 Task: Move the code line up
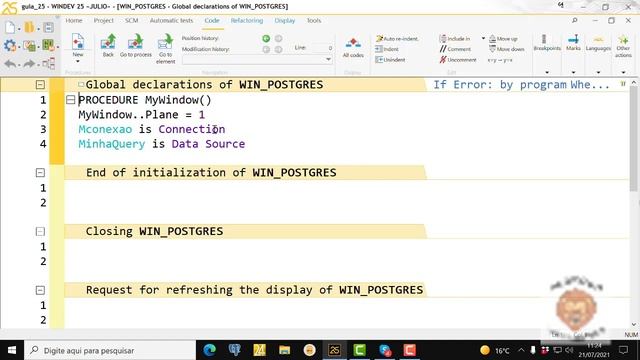pyautogui.click(x=503, y=39)
